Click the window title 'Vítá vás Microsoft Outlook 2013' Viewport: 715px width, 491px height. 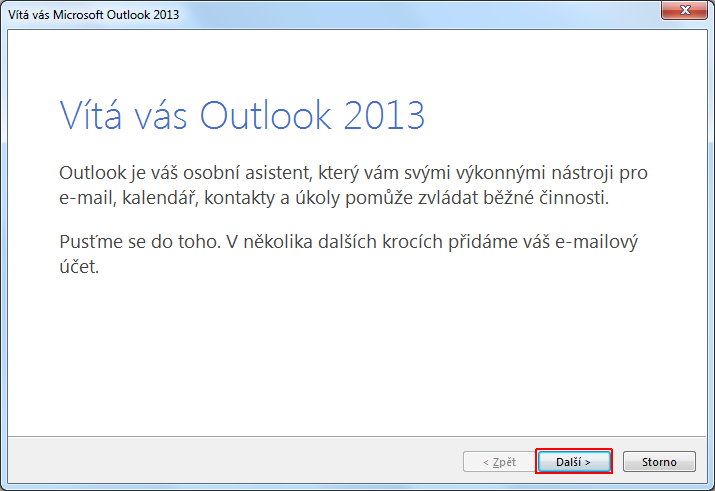[93, 15]
